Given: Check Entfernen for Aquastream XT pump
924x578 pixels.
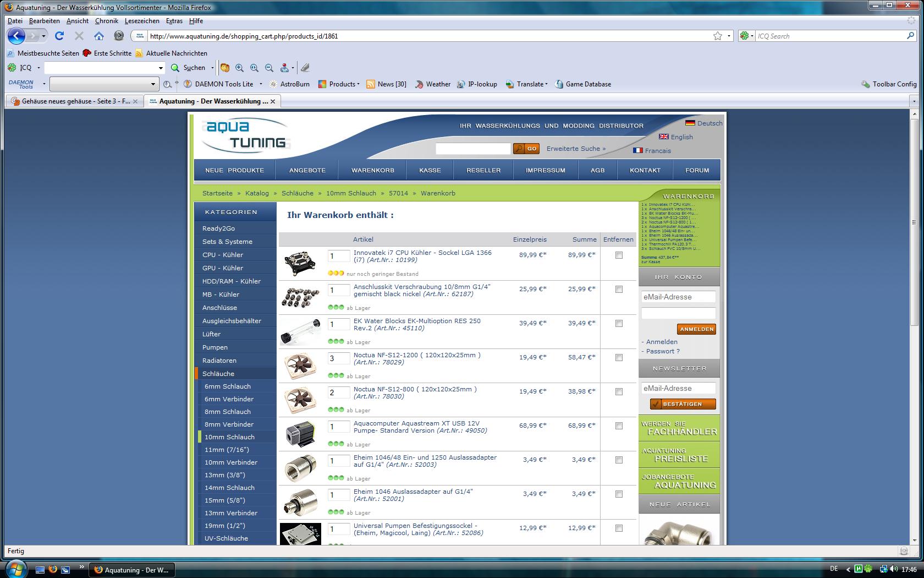Looking at the screenshot, I should (619, 426).
